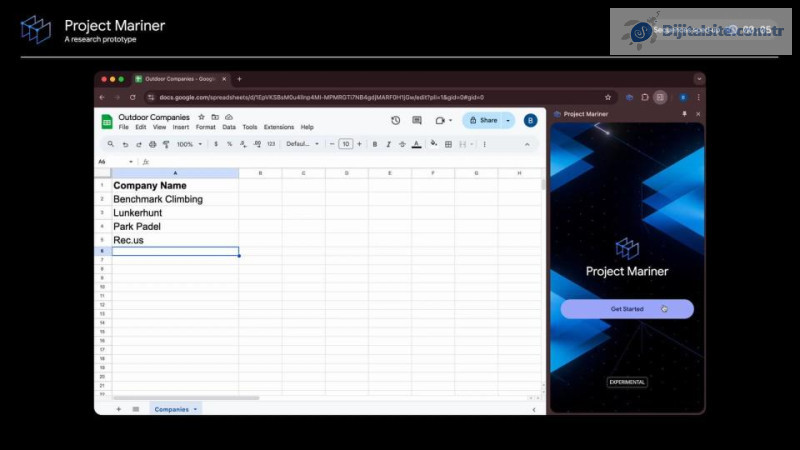
Task: Click Get Started in Project Mariner
Action: pos(627,309)
